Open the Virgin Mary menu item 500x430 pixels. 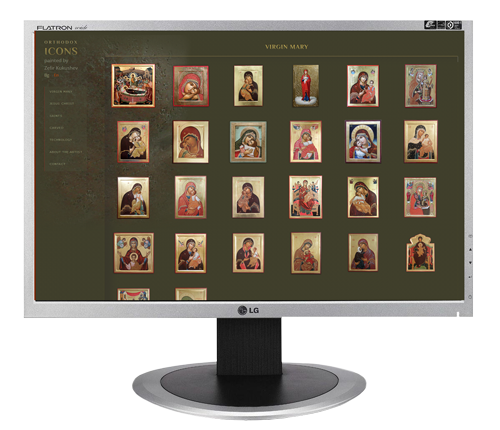[61, 91]
